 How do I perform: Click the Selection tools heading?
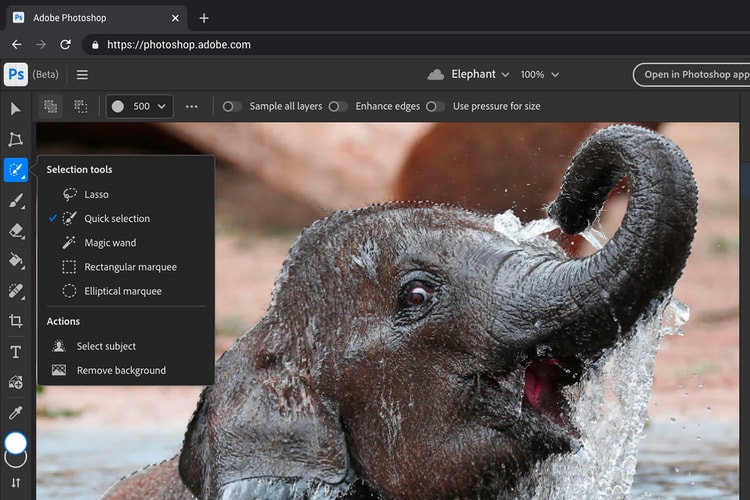click(x=79, y=169)
